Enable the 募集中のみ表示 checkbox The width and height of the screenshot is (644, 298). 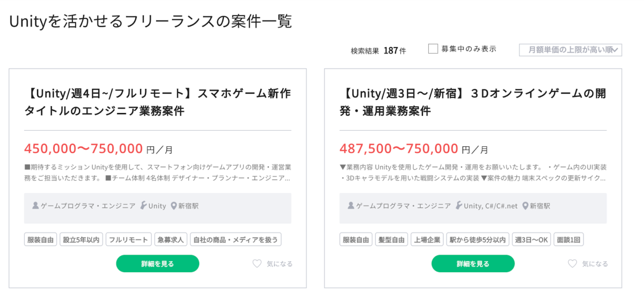click(x=433, y=49)
